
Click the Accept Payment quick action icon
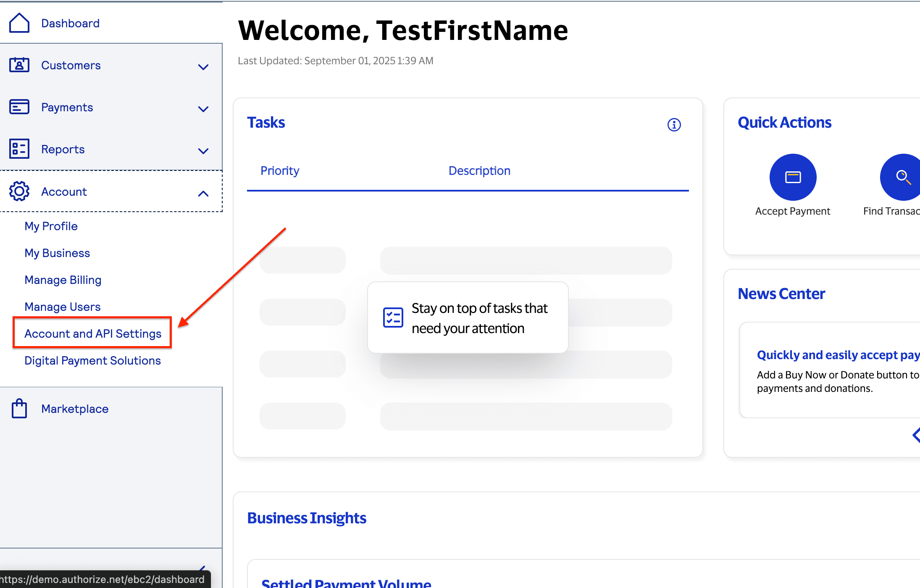coord(793,177)
